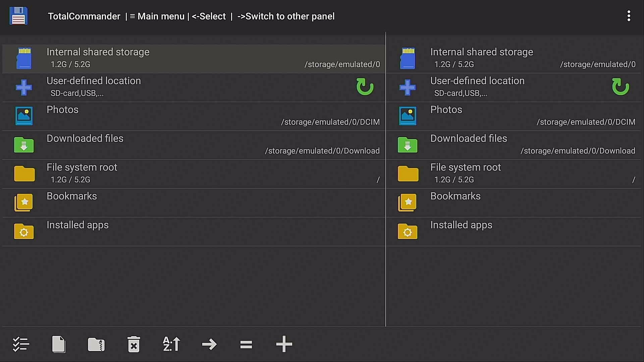Screen dimensions: 644x362
Task: Open Bookmarks in right panel
Action: point(514,203)
